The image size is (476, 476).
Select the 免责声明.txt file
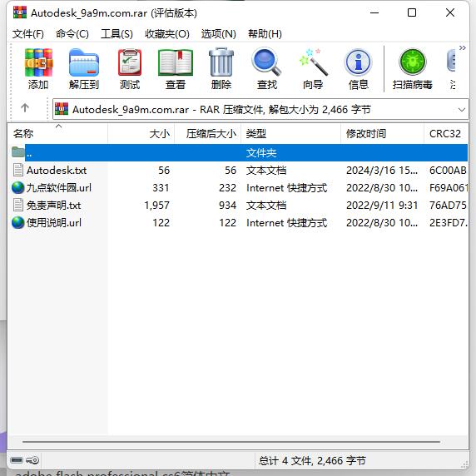pos(54,206)
